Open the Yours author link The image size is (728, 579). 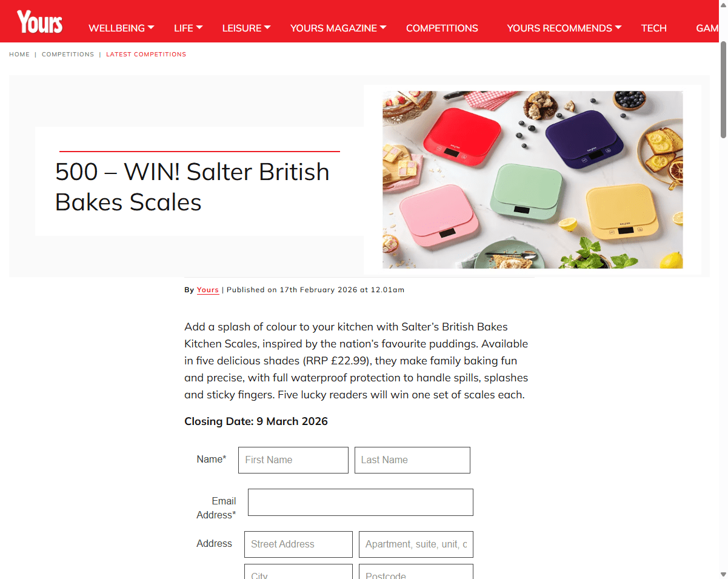[x=207, y=290]
